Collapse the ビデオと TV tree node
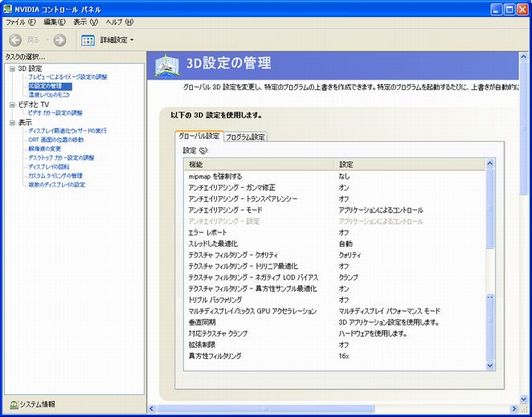 tap(12, 105)
